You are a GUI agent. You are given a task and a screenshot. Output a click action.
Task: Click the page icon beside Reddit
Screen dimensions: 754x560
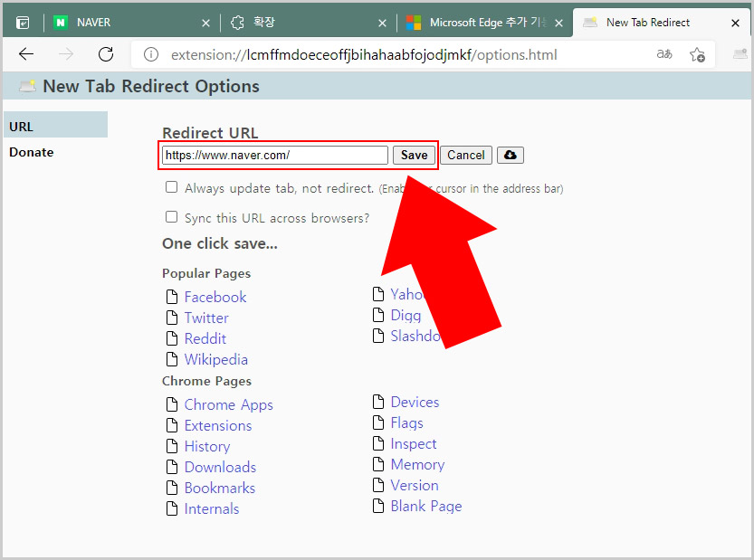(172, 338)
